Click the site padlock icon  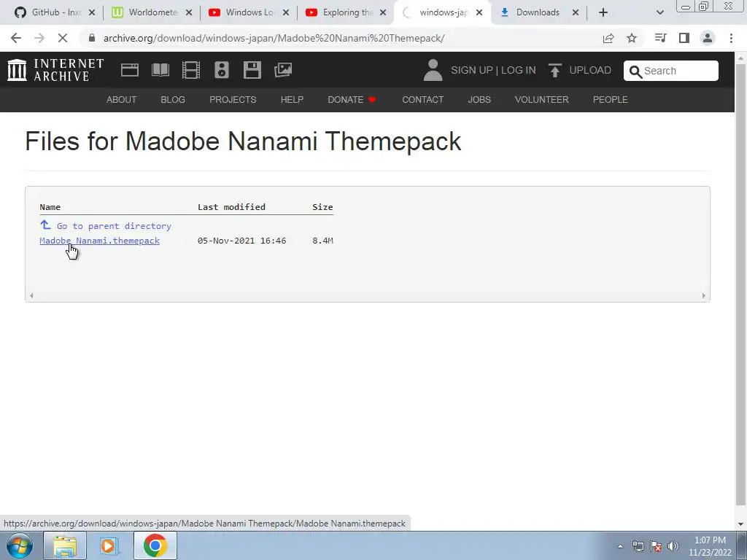click(92, 38)
